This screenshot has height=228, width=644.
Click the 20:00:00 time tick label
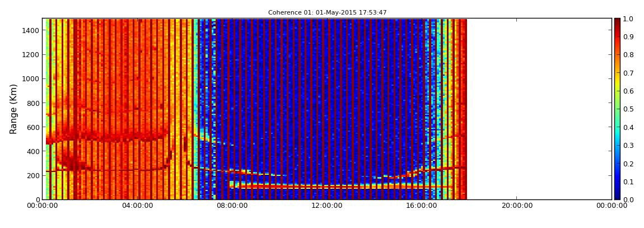[517, 206]
